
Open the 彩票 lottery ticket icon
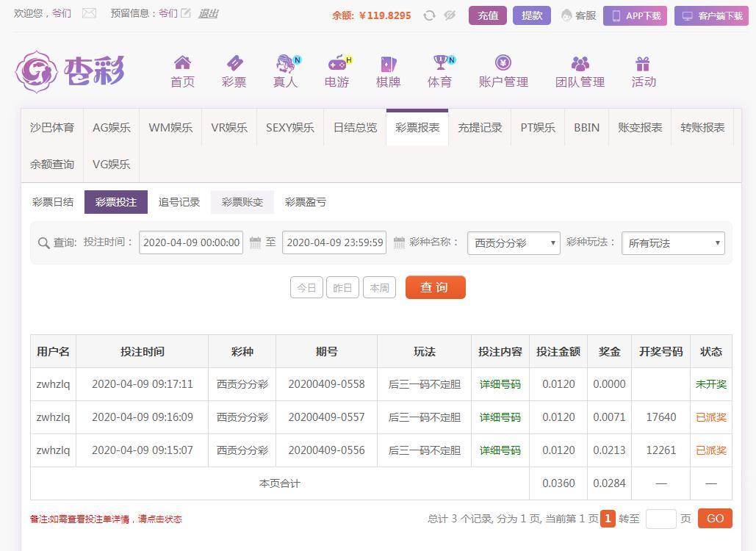pyautogui.click(x=234, y=63)
